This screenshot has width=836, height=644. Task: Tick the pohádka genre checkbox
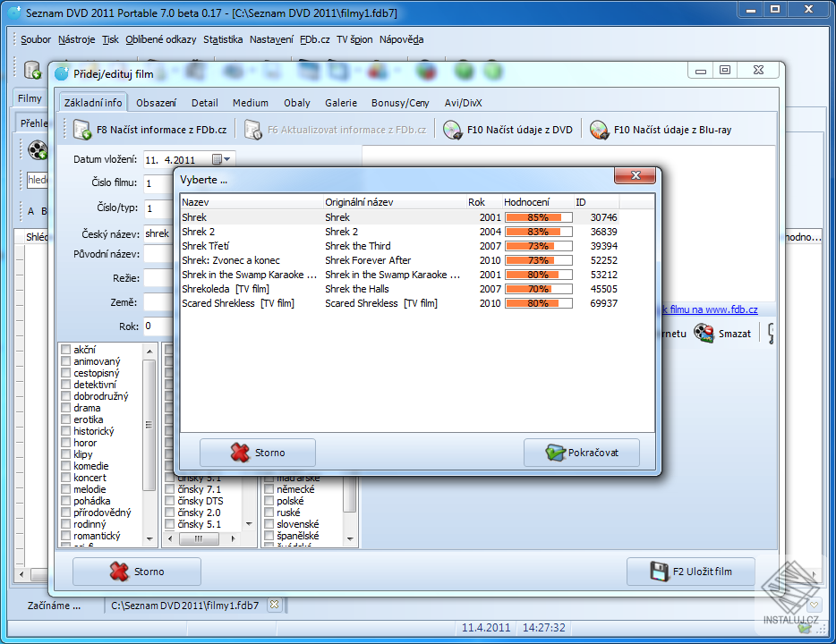66,501
